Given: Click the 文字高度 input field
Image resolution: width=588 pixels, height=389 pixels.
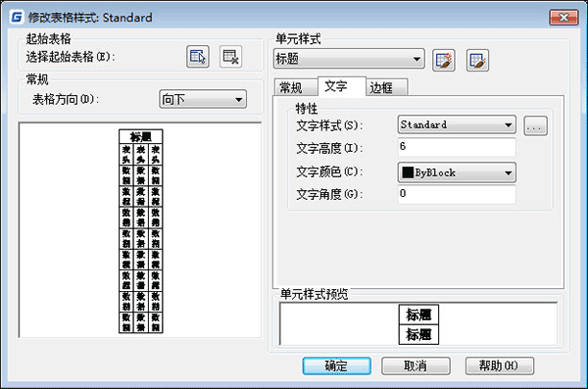Looking at the screenshot, I should point(457,147).
